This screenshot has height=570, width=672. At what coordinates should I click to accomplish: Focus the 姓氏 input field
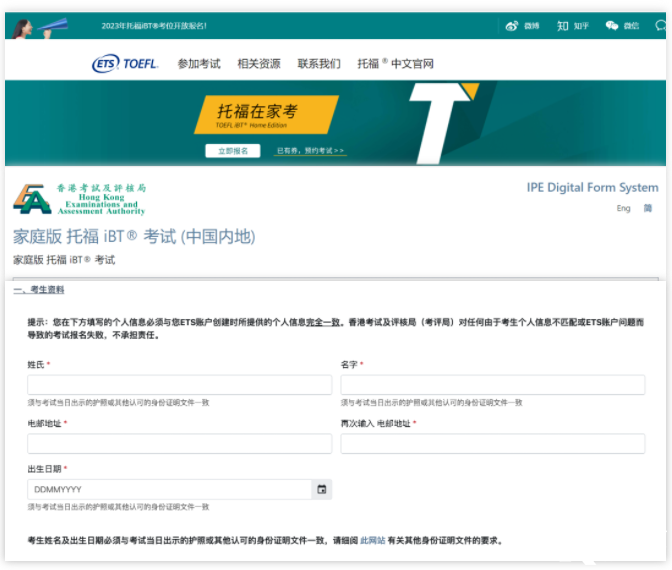coord(180,385)
